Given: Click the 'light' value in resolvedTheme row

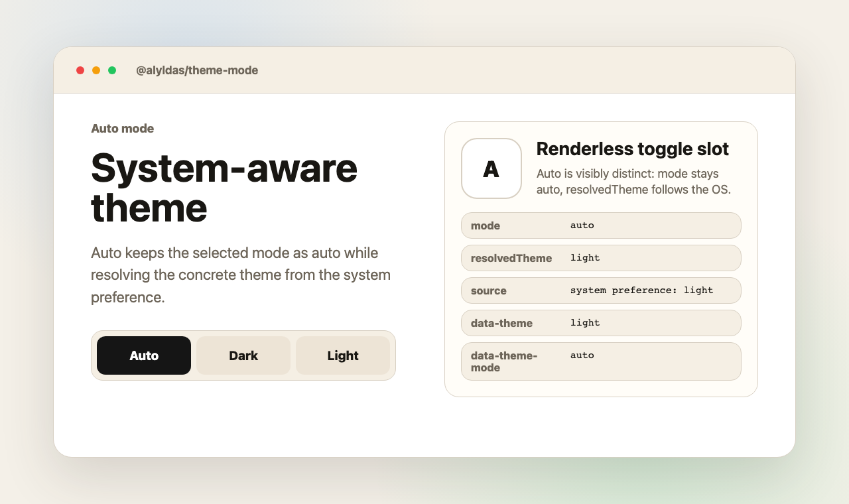Looking at the screenshot, I should (585, 257).
